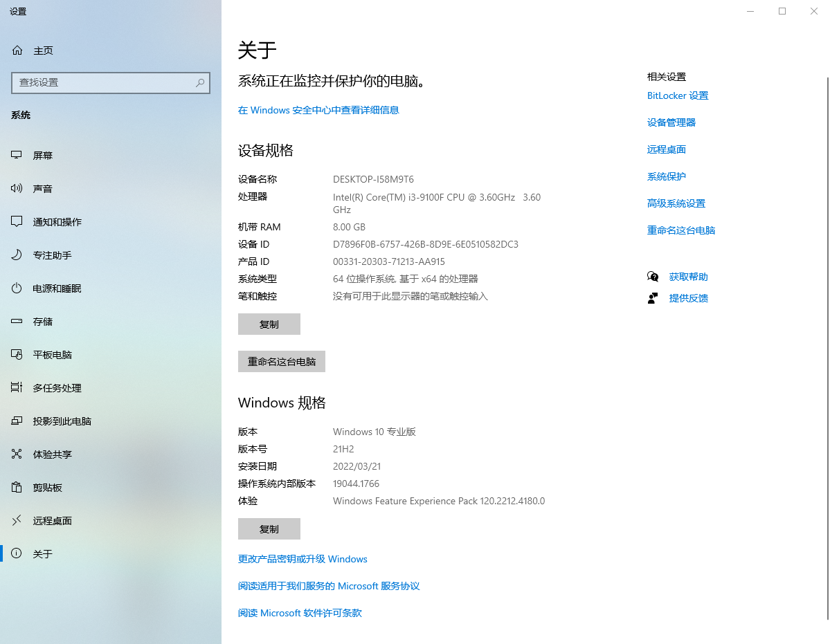Maximize the 设置 window
The width and height of the screenshot is (830, 644).
pyautogui.click(x=782, y=11)
